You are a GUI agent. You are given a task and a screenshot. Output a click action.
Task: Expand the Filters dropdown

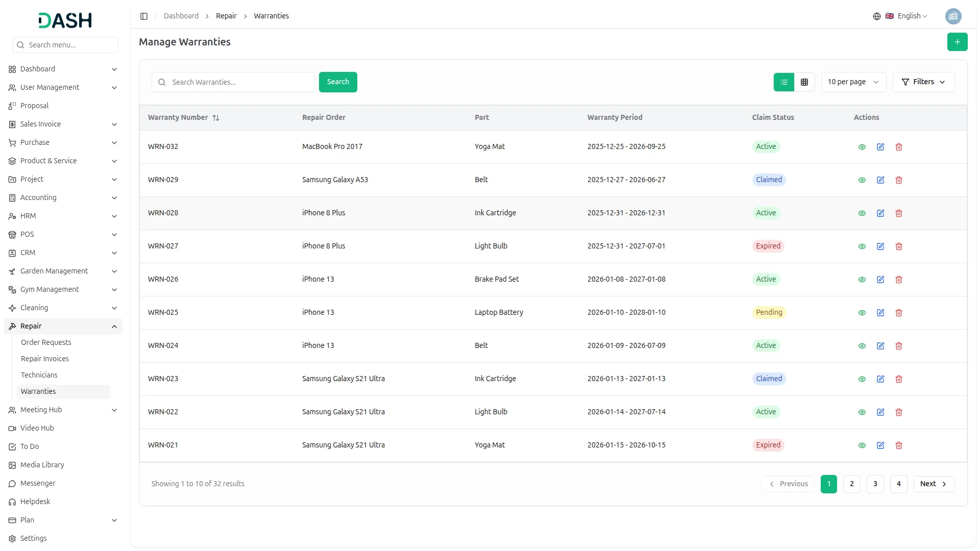pos(923,82)
